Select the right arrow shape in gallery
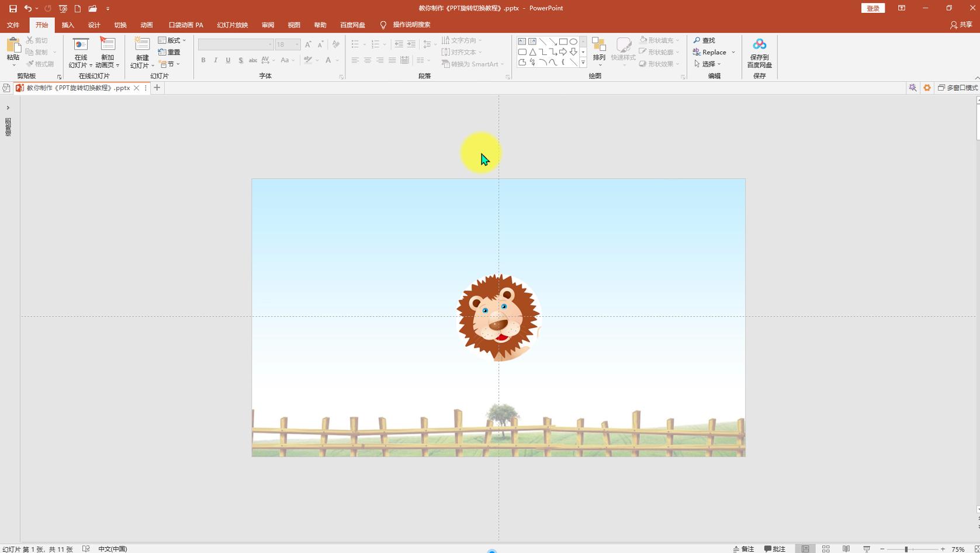Screen dimensions: 980x553 (x=563, y=52)
